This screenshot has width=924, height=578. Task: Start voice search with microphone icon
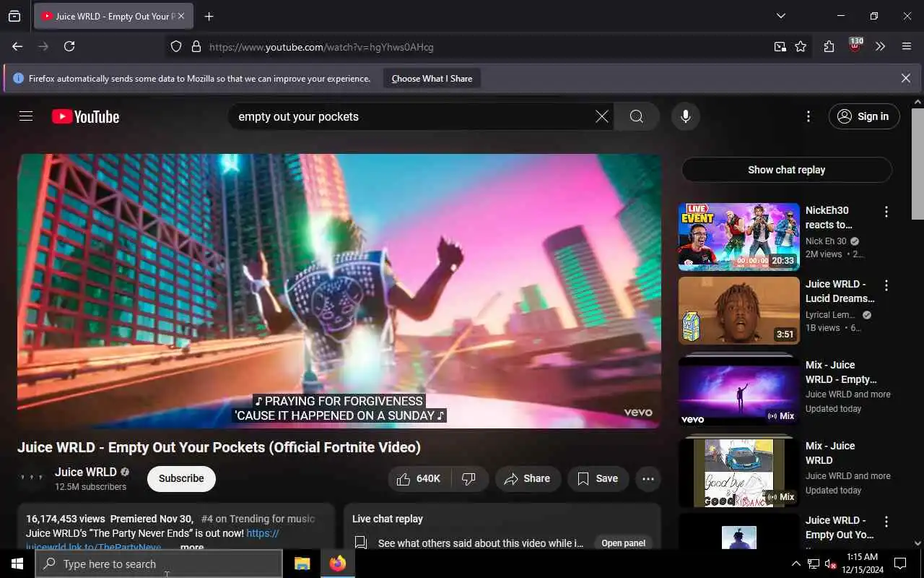coord(685,116)
